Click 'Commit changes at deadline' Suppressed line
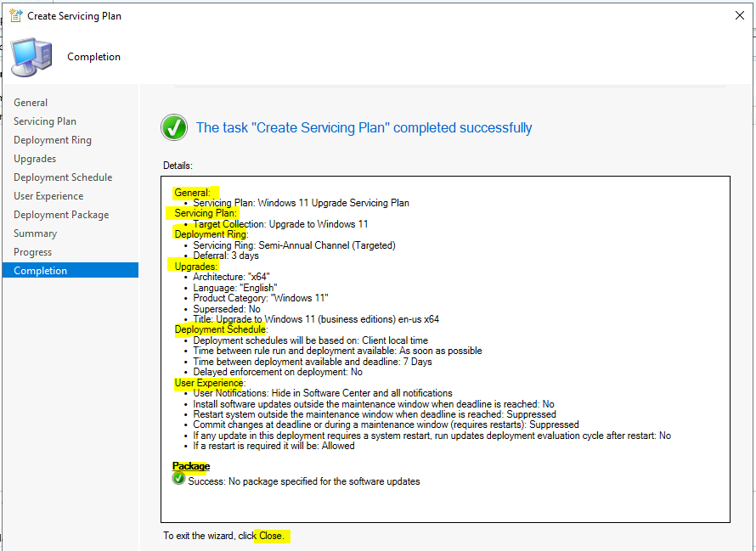 [386, 424]
